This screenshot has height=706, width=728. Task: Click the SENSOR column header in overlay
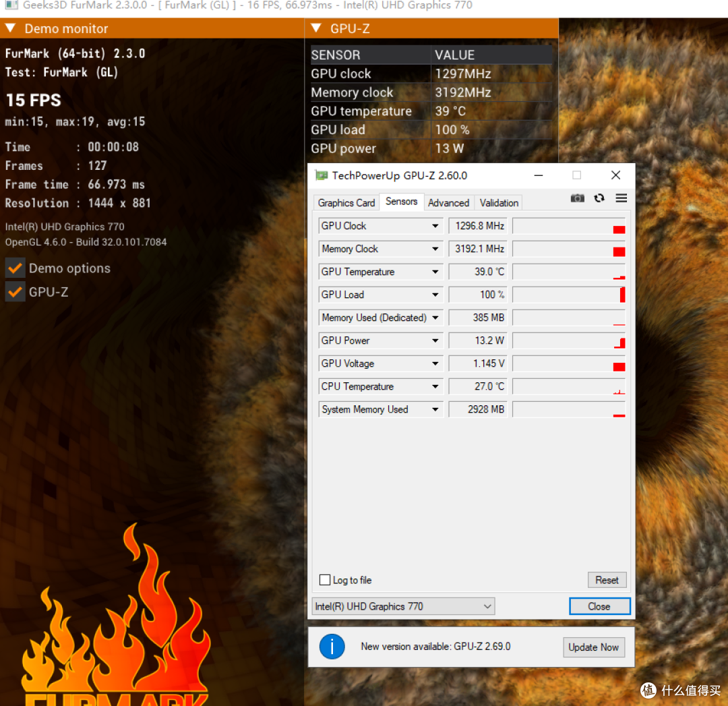370,55
